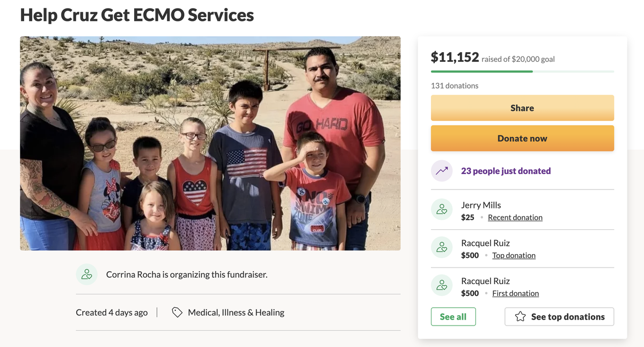Image resolution: width=644 pixels, height=347 pixels.
Task: Click the tag icon before Medical category
Action: [177, 312]
